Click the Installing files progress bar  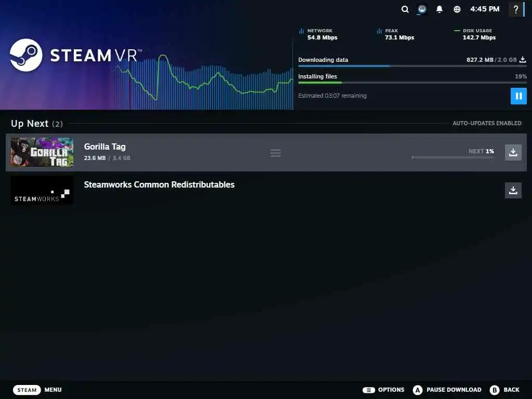pyautogui.click(x=412, y=83)
